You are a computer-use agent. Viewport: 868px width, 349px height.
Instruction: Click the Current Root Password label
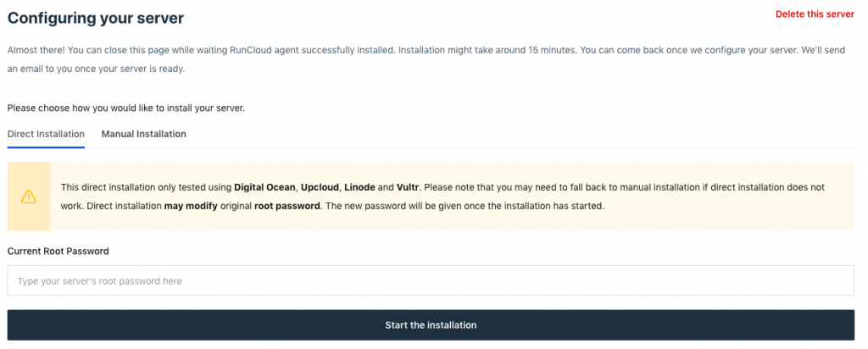(58, 252)
